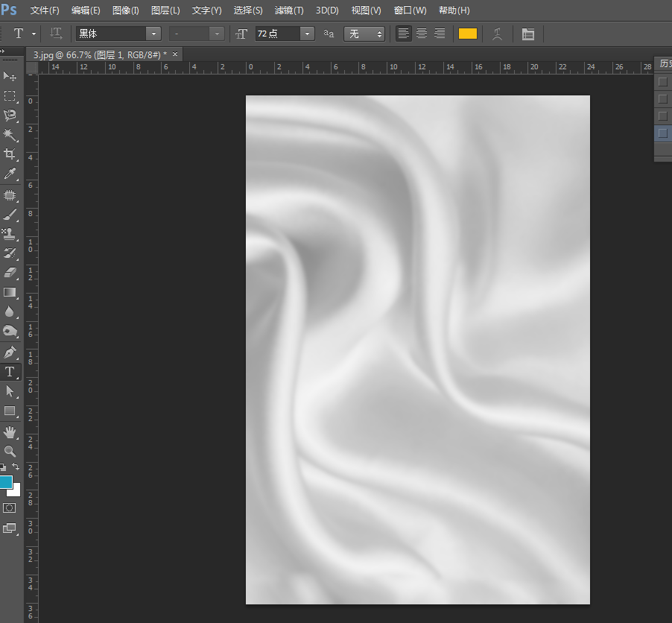Select the Sponge tool

10,331
